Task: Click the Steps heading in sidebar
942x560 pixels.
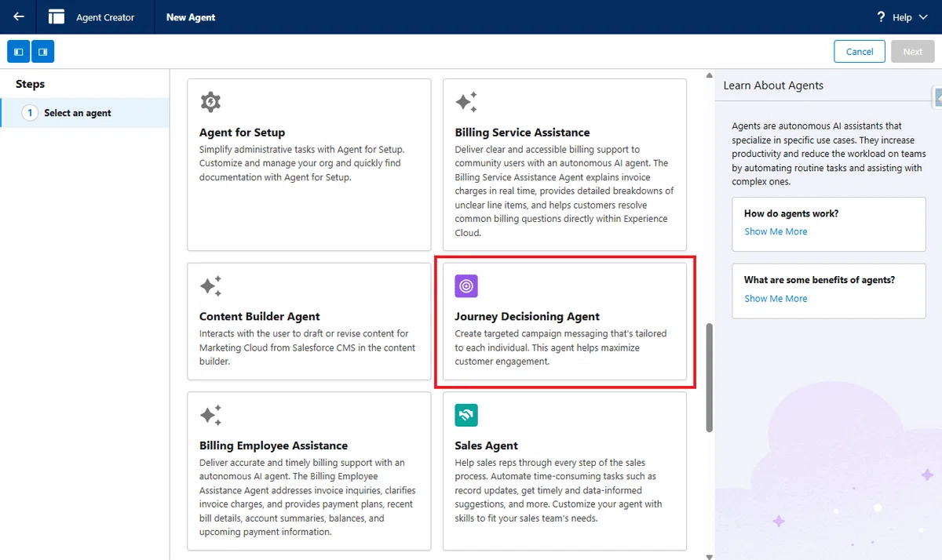Action: pos(30,84)
